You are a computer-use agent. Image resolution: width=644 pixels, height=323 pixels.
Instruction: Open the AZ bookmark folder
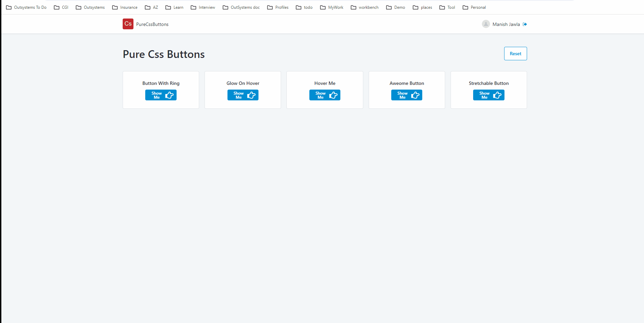[151, 7]
